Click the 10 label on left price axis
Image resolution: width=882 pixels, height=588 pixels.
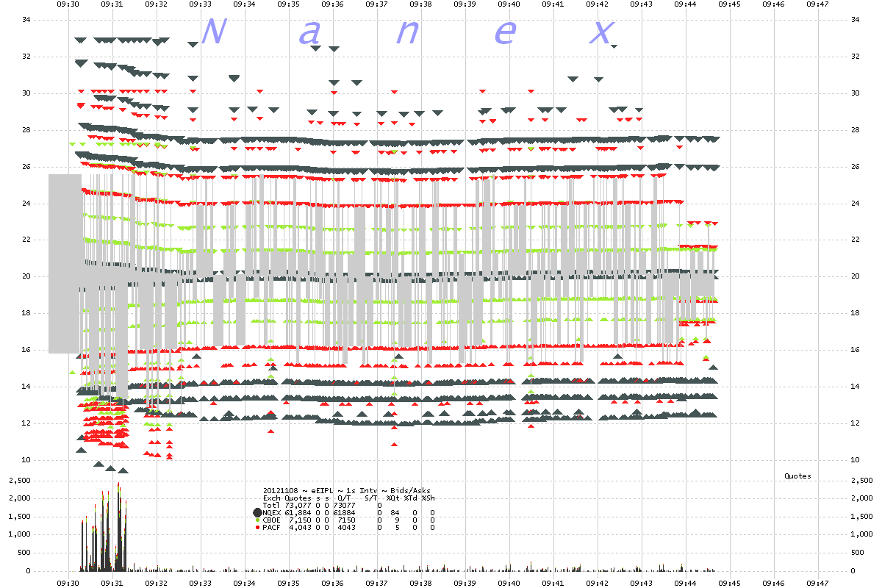coord(26,460)
